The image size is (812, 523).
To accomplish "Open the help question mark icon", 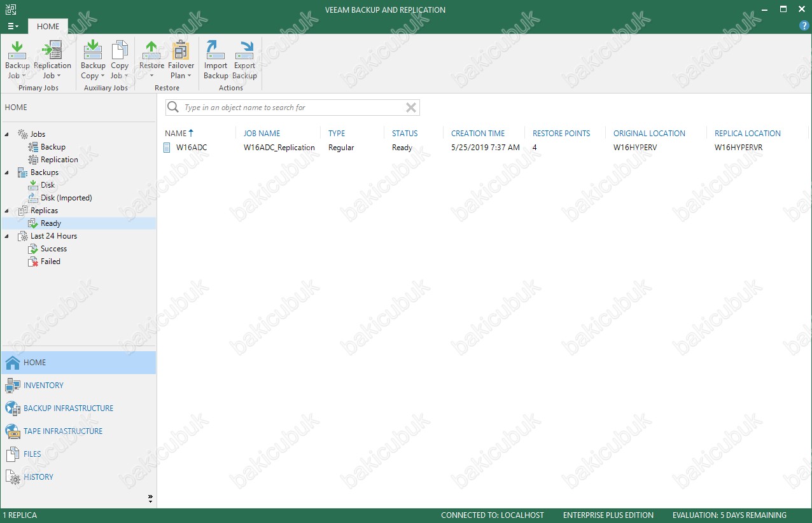I will click(x=804, y=26).
